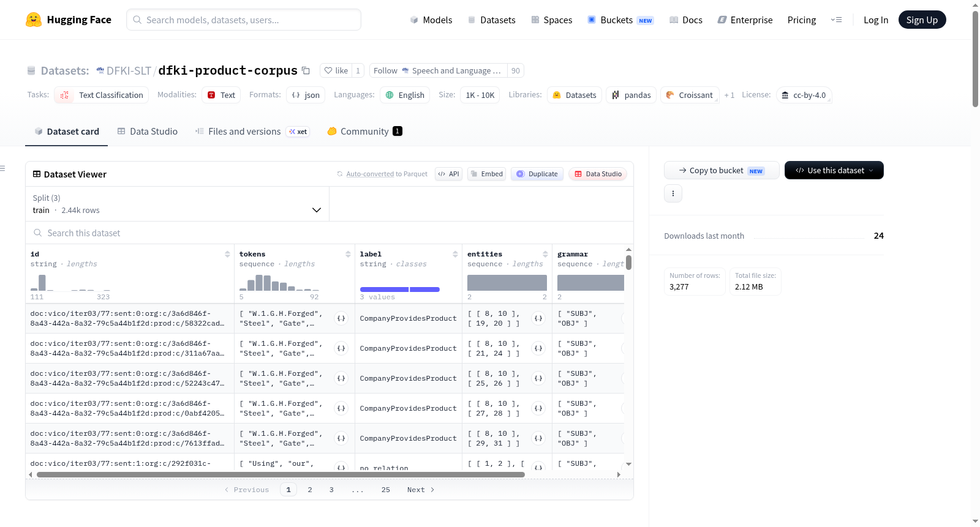Click the English language tag
The height and width of the screenshot is (527, 980).
tap(405, 95)
